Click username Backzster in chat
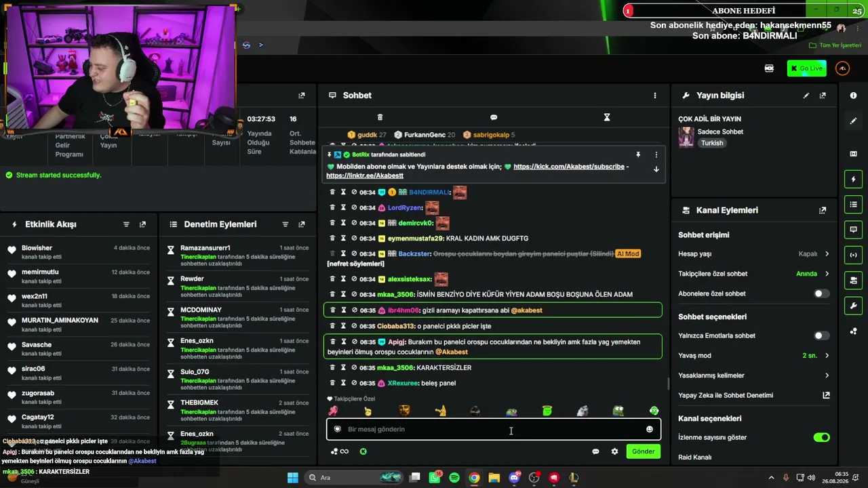 click(414, 253)
